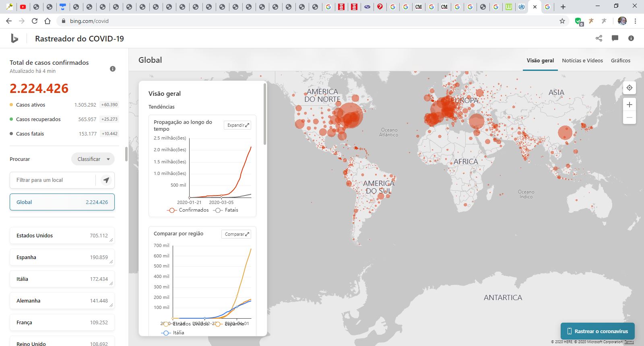This screenshot has height=346, width=644.
Task: Open the Gráficos tab
Action: pos(621,60)
